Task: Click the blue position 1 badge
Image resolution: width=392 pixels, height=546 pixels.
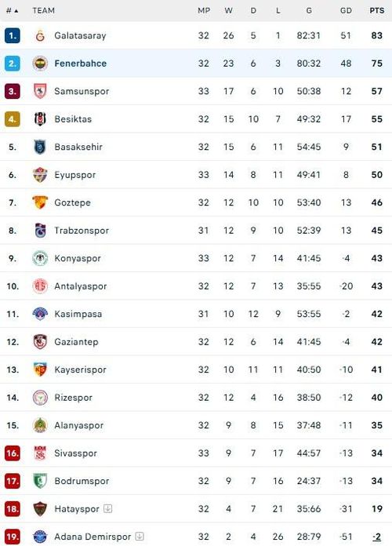Action: [x=13, y=35]
